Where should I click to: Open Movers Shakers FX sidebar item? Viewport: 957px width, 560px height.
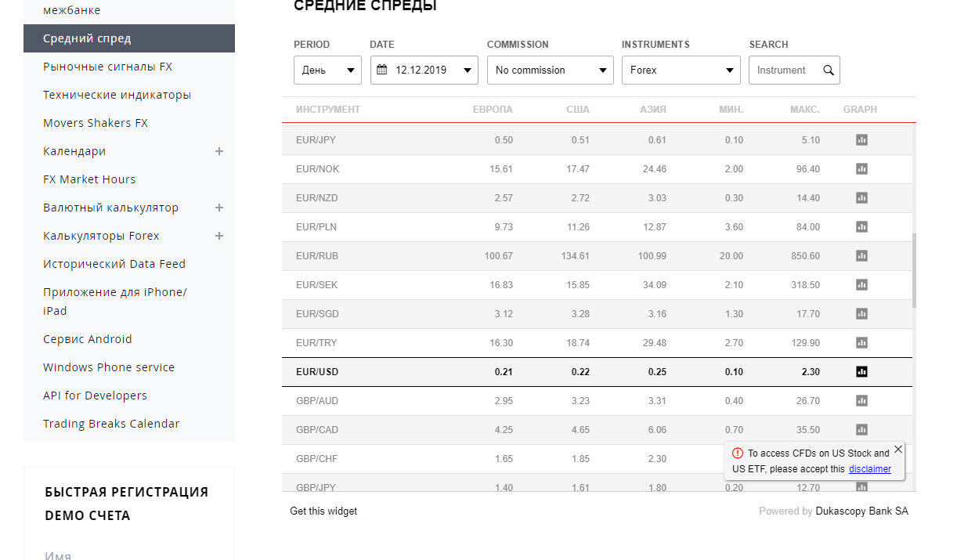(x=96, y=123)
